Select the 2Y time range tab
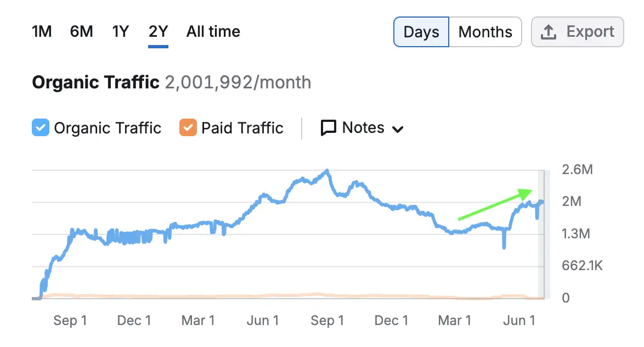Image resolution: width=644 pixels, height=347 pixels. (158, 32)
